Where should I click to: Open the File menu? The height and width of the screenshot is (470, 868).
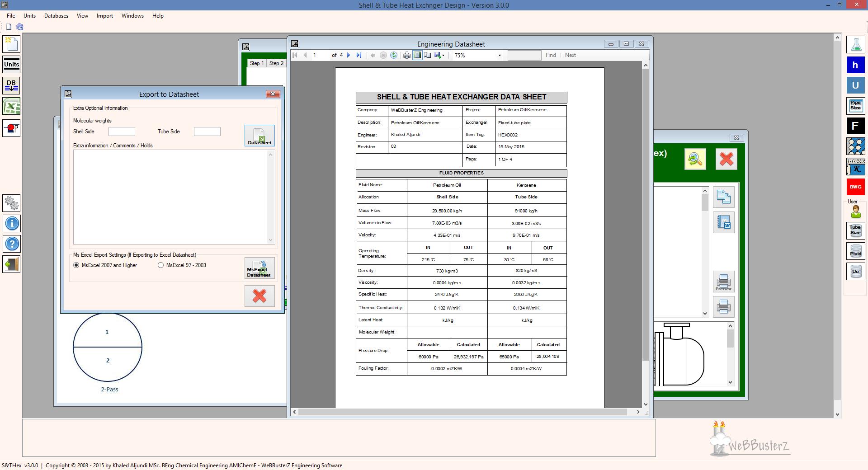[x=11, y=16]
